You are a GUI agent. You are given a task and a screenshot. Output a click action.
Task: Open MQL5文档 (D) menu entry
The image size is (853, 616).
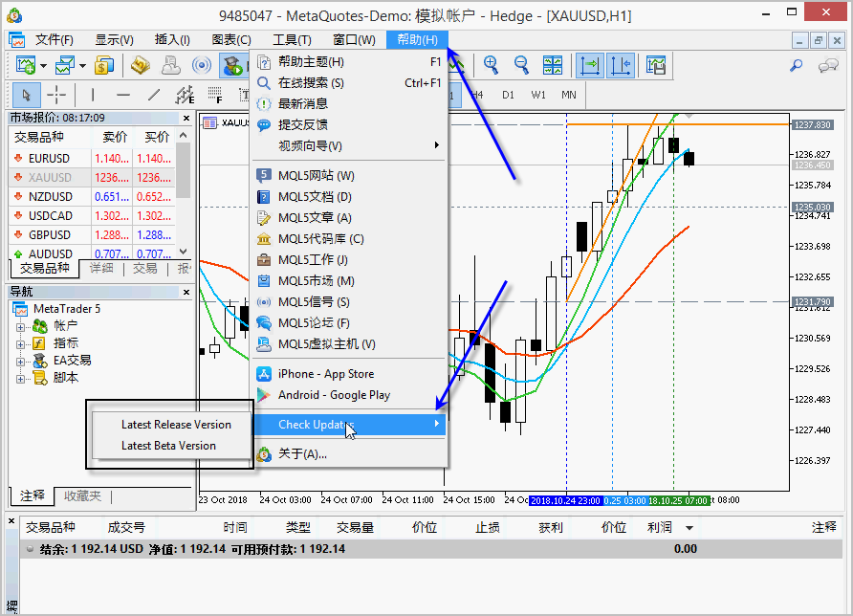[x=349, y=197]
